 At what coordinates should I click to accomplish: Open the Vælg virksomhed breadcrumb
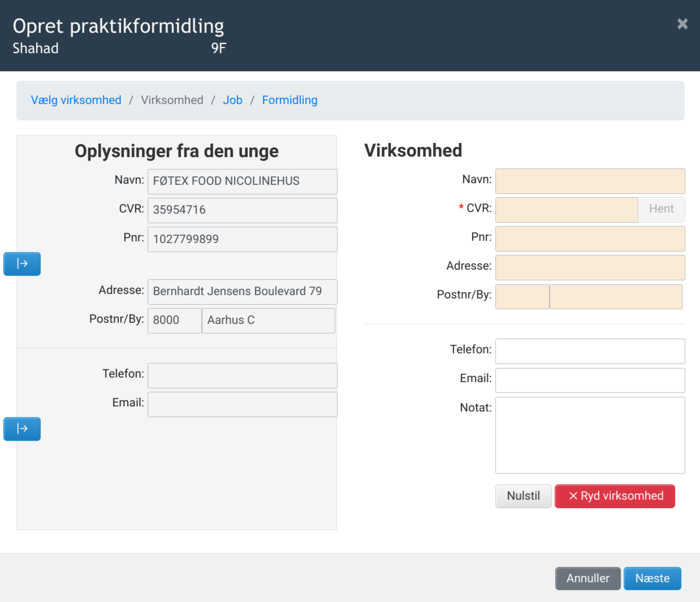click(x=76, y=100)
